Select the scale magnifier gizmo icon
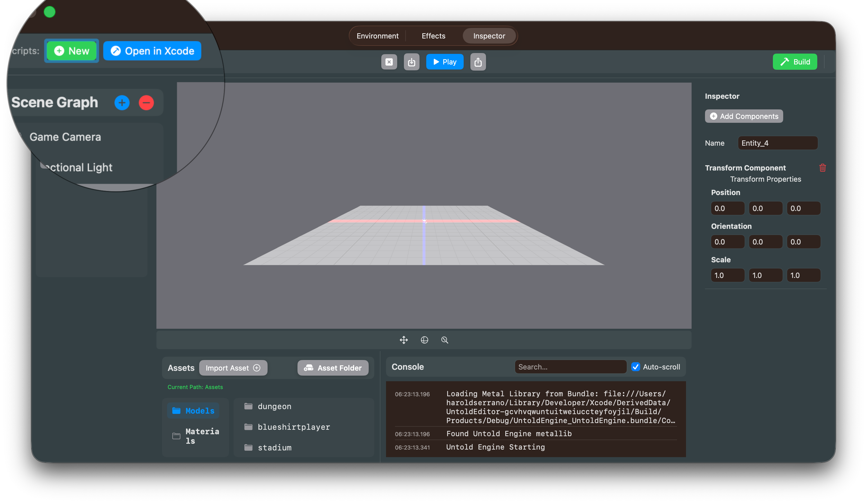 (x=444, y=340)
